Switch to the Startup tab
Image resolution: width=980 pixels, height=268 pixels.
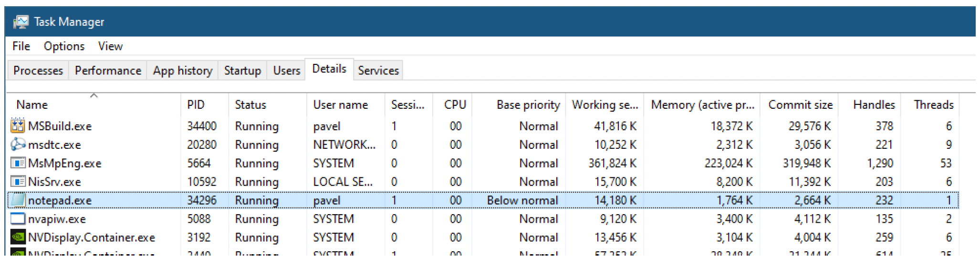pyautogui.click(x=242, y=71)
